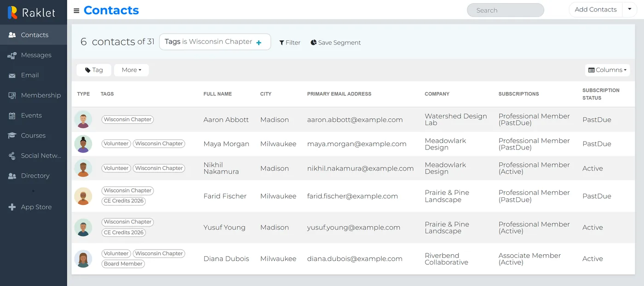Click the Watershed Design Lab company cell
The width and height of the screenshot is (644, 286).
tap(456, 120)
